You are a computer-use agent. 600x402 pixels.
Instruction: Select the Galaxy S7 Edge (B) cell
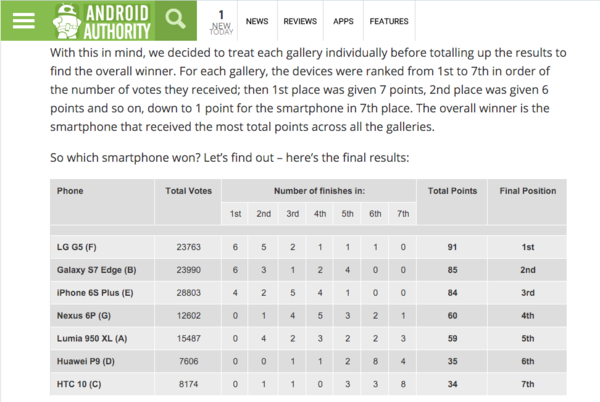click(96, 270)
